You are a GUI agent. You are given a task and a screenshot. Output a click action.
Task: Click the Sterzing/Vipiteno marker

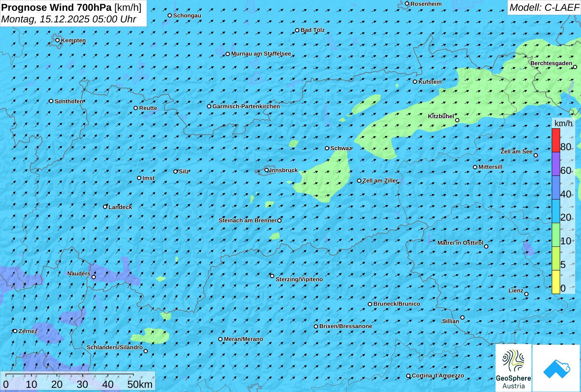coord(272,276)
